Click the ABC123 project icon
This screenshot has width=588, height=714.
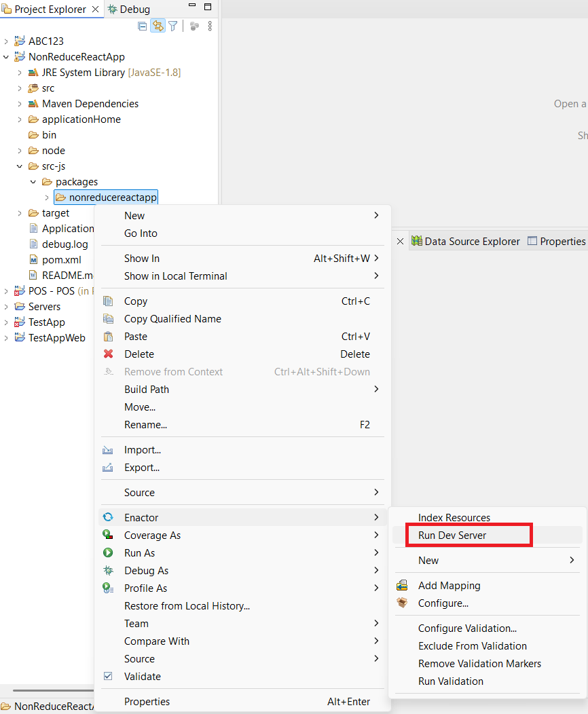tap(20, 41)
